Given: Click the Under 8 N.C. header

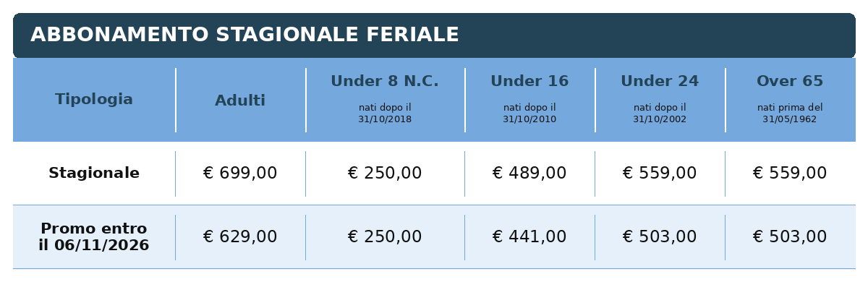Looking at the screenshot, I should (x=385, y=81).
